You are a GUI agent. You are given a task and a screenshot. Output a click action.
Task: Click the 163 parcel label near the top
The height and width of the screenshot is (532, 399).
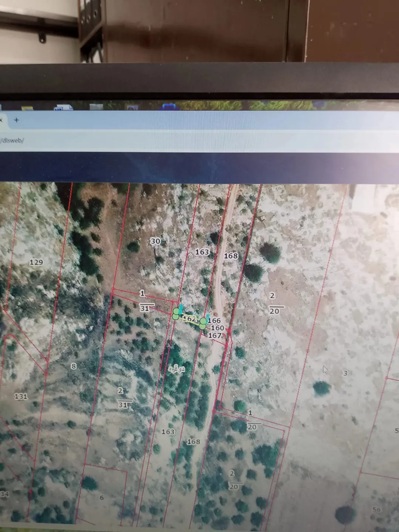pyautogui.click(x=202, y=252)
